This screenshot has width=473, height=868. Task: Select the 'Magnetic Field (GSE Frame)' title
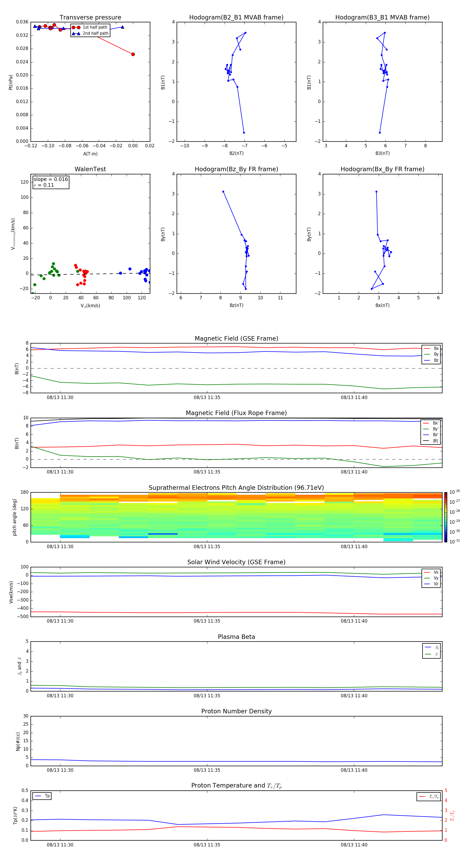pyautogui.click(x=236, y=339)
